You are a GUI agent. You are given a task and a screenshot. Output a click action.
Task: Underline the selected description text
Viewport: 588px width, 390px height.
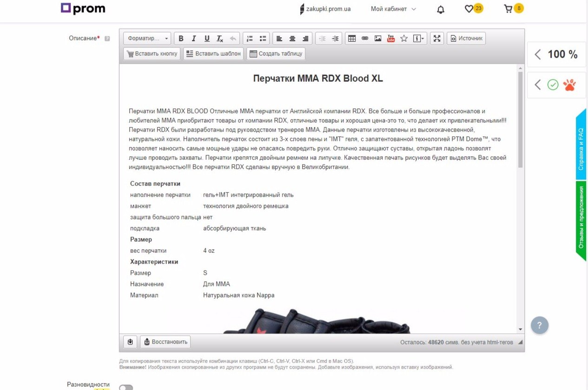(207, 39)
